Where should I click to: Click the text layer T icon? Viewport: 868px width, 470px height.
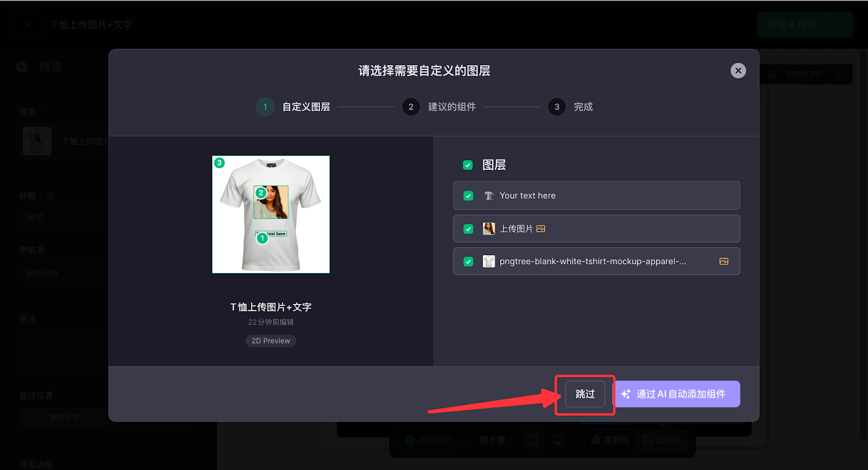(489, 195)
